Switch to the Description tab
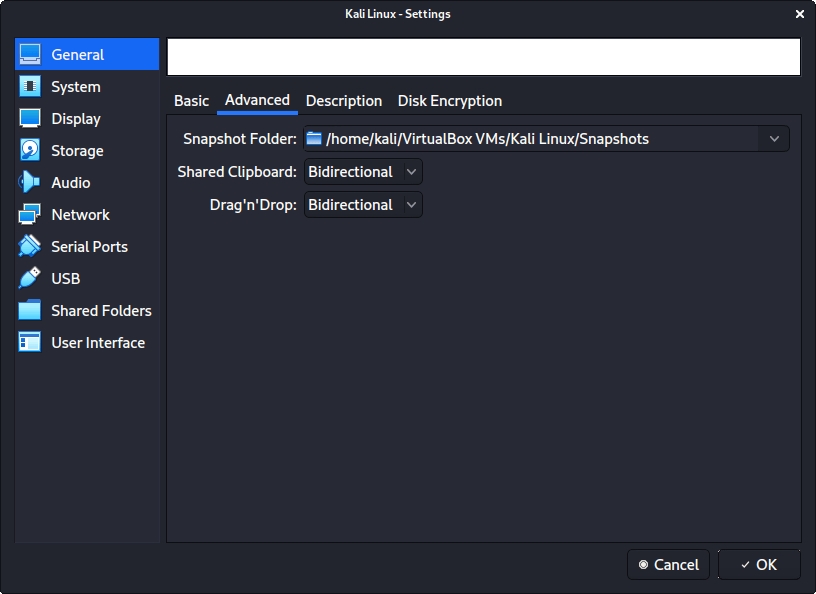 [x=343, y=101]
